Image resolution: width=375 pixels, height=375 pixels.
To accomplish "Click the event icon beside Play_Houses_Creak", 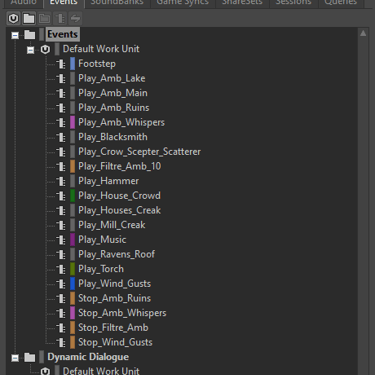I will click(61, 210).
